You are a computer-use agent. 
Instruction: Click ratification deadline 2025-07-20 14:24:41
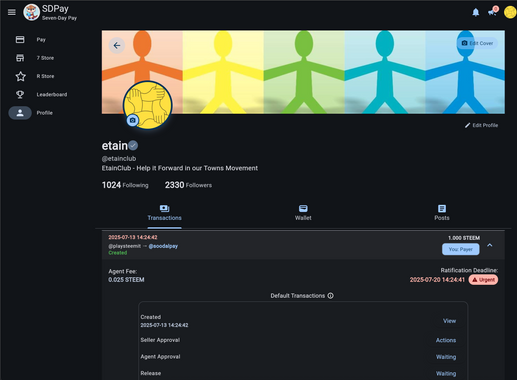pos(437,280)
